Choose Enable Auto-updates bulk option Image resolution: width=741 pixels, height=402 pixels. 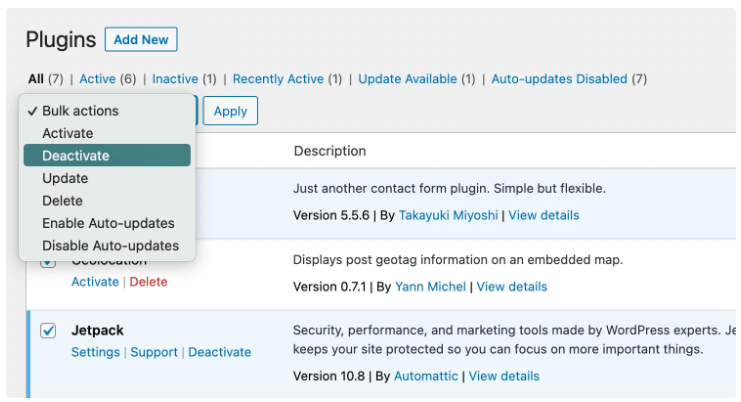click(x=108, y=223)
